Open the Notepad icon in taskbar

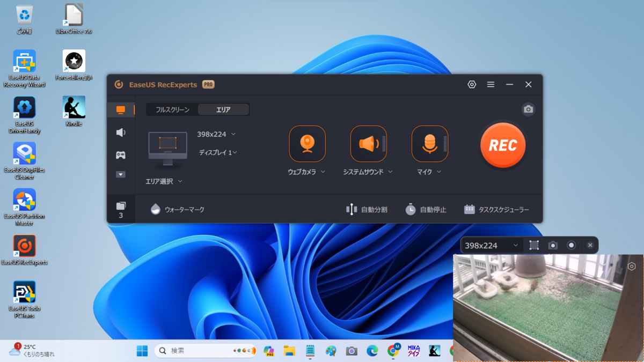[310, 351]
